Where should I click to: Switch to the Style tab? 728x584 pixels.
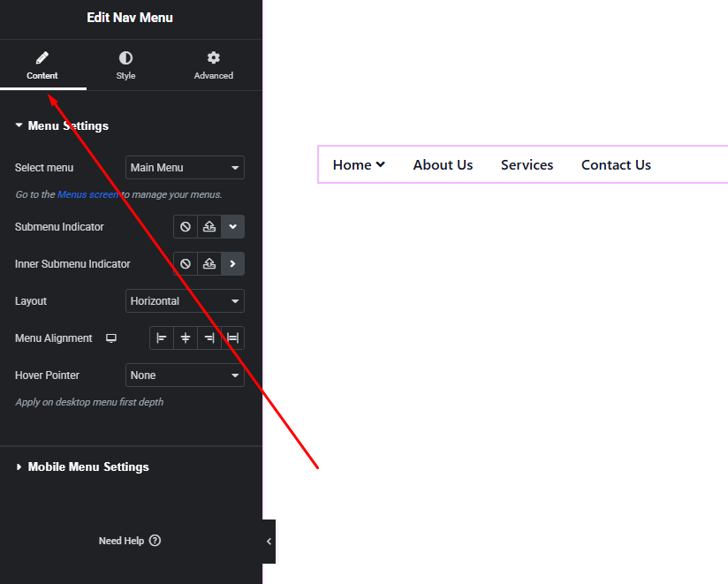point(125,65)
